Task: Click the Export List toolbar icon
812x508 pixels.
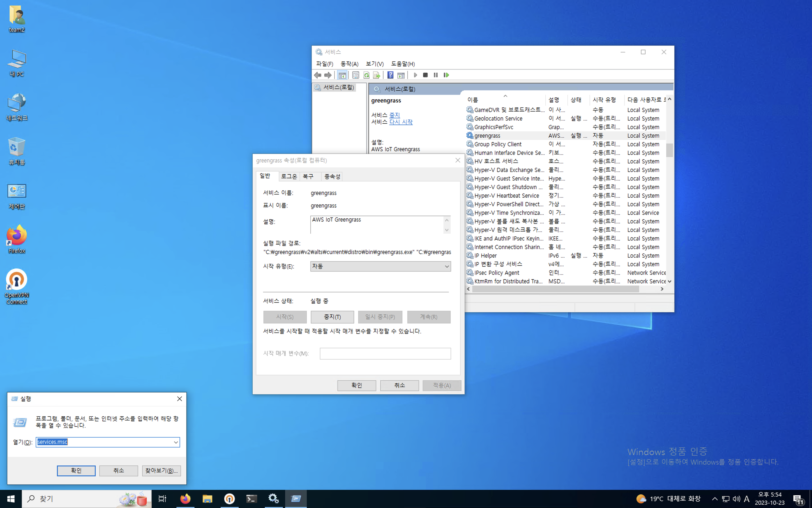Action: [377, 75]
